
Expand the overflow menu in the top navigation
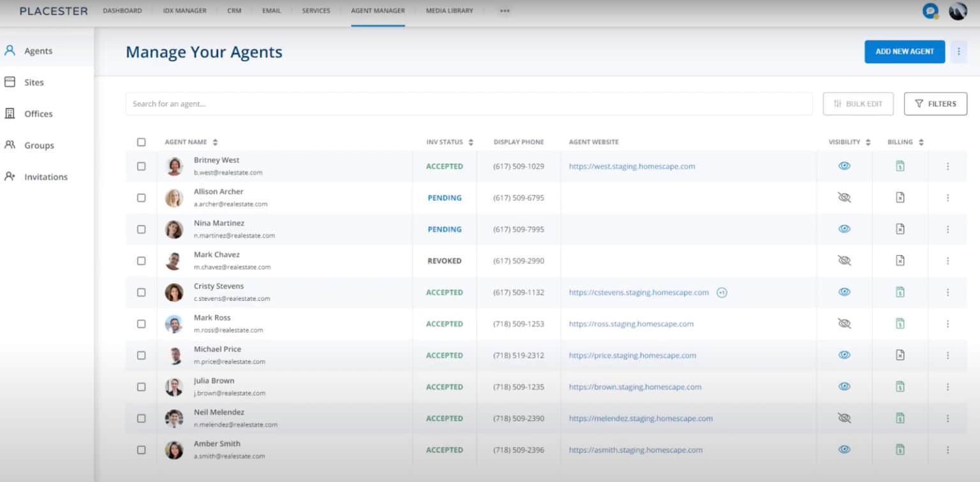pos(505,11)
